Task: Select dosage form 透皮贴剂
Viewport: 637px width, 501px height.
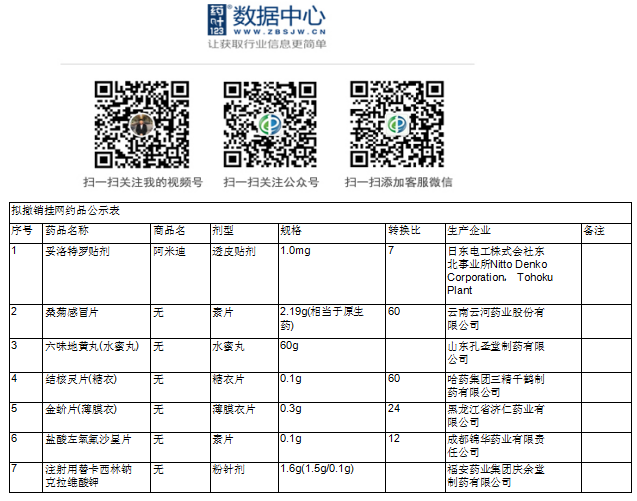Action: [x=234, y=252]
